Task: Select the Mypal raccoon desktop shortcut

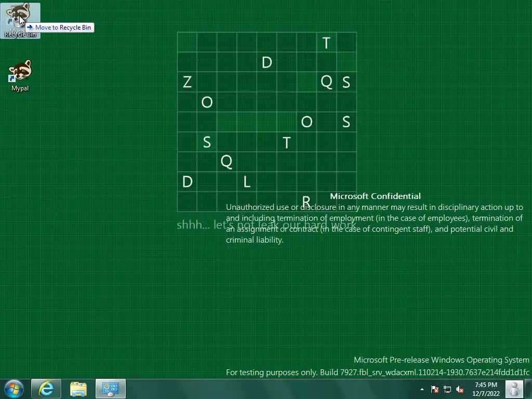Action: 20,76
